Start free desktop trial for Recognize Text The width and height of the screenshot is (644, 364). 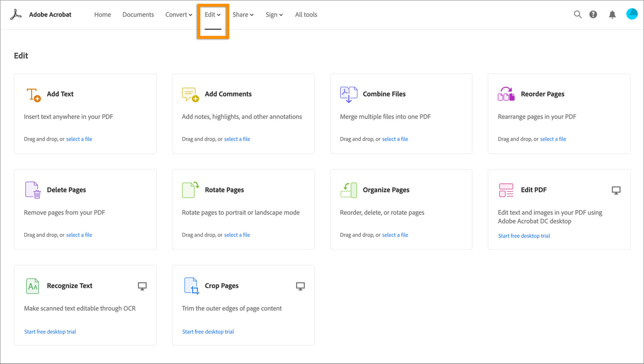(x=50, y=332)
